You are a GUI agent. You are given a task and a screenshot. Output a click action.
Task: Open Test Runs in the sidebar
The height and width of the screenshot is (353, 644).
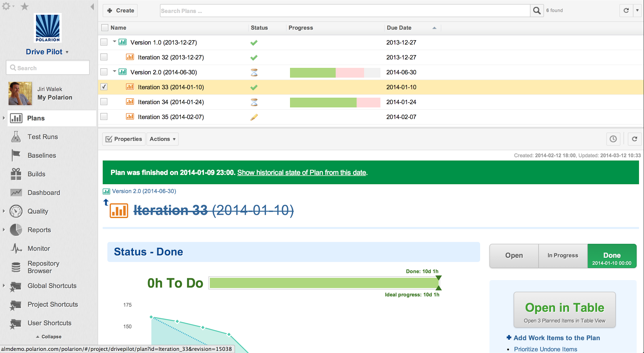tap(42, 137)
